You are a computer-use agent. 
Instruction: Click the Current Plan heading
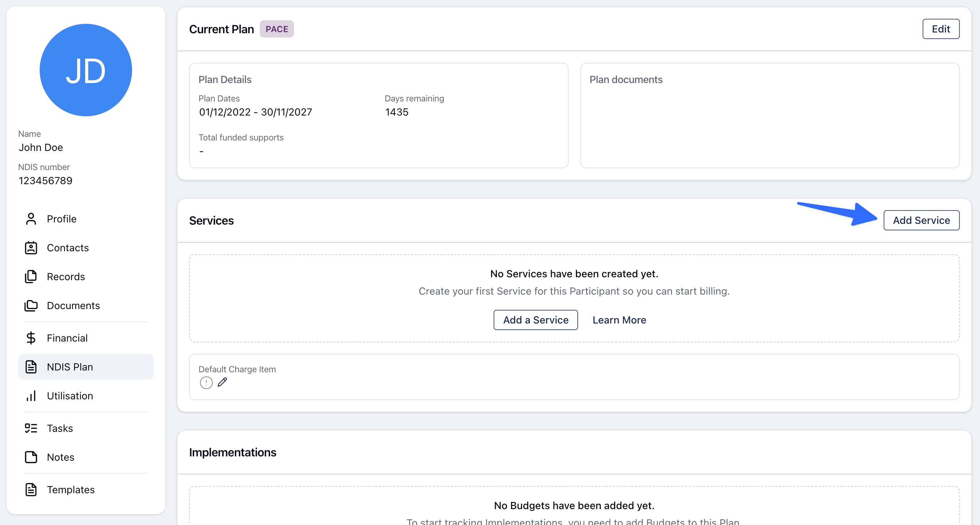pyautogui.click(x=221, y=29)
